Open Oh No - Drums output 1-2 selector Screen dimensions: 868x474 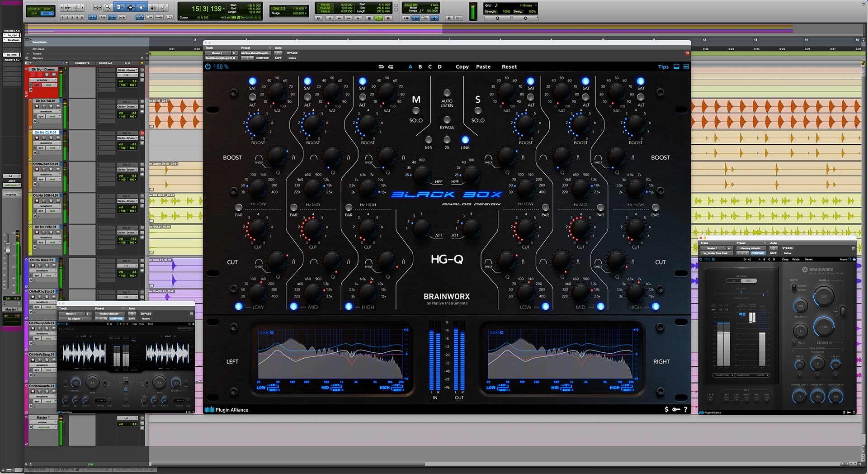tap(127, 75)
